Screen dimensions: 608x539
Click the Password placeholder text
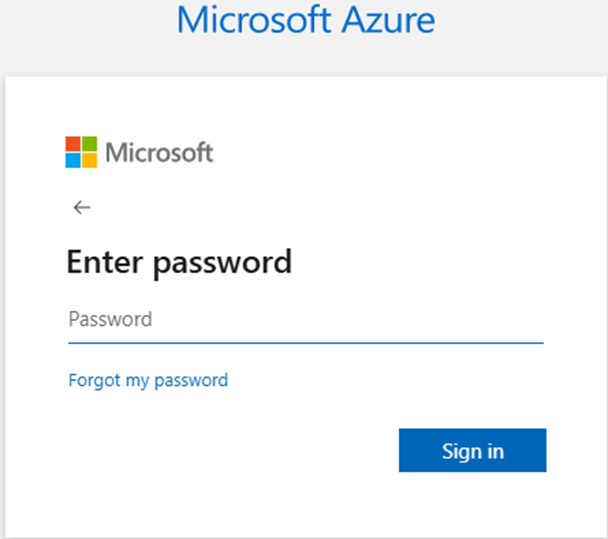[110, 320]
